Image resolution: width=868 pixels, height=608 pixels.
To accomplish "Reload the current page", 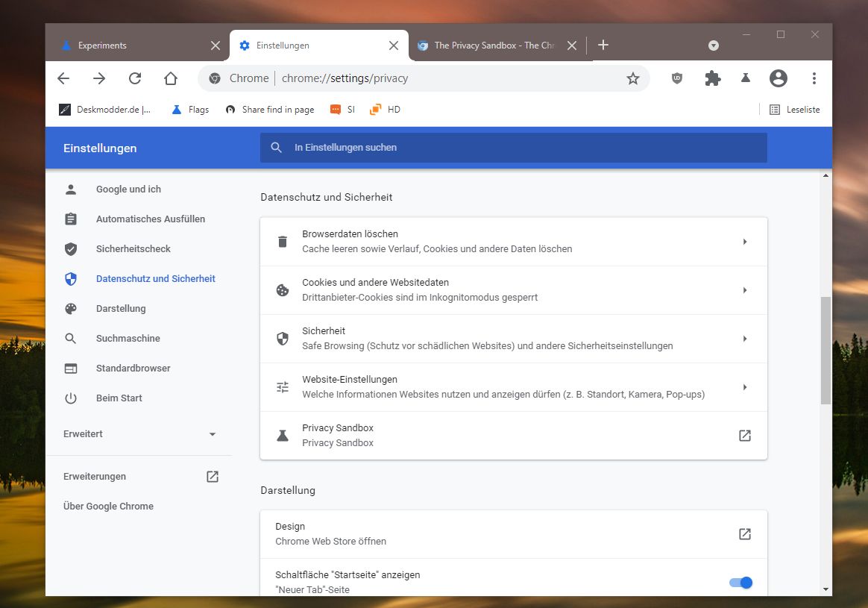I will pos(135,78).
